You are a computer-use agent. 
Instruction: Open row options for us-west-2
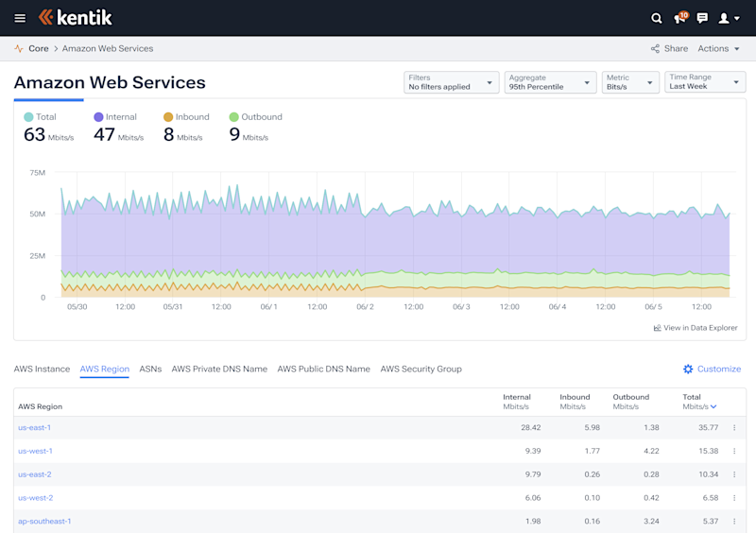click(x=734, y=498)
